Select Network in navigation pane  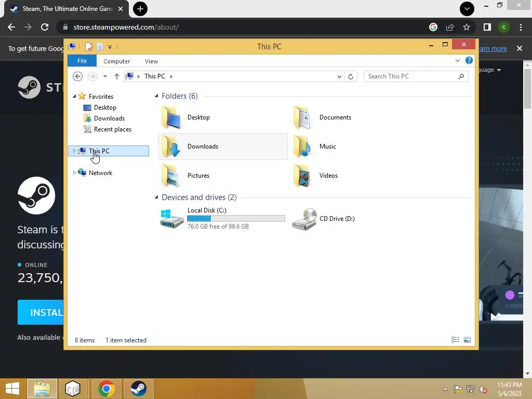[x=100, y=172]
